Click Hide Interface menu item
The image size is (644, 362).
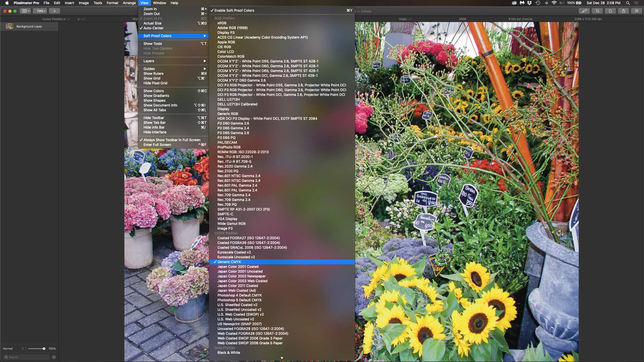[173, 132]
